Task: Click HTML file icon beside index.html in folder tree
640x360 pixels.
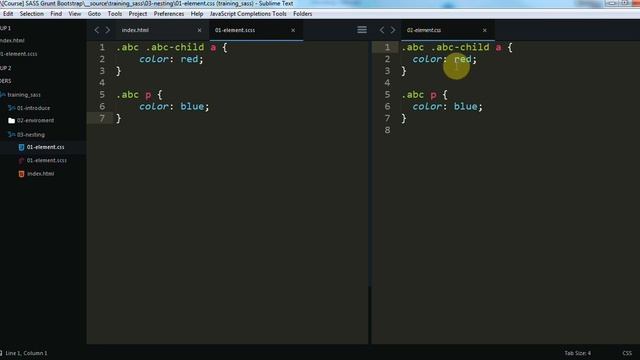Action: tap(21, 174)
